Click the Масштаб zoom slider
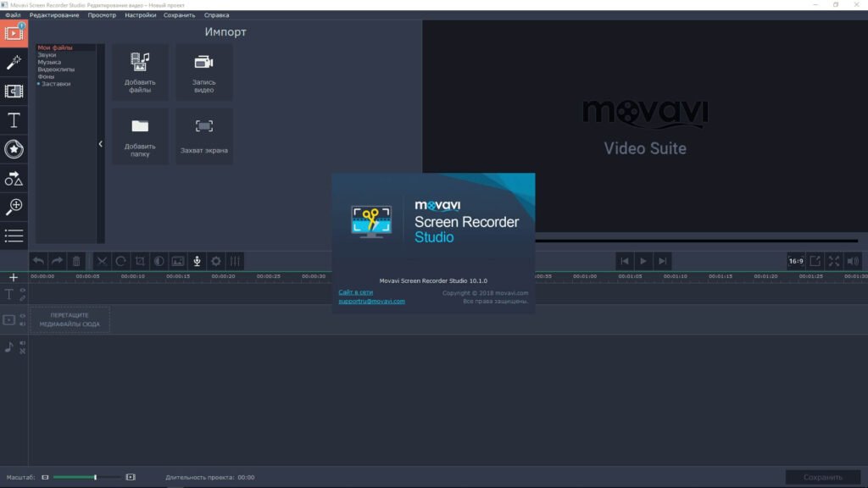Screen dimensions: 868x488 87,477
